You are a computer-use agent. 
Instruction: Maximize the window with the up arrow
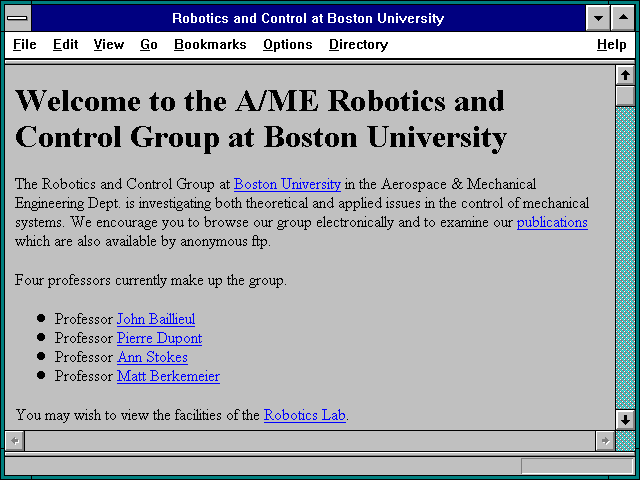pyautogui.click(x=623, y=18)
